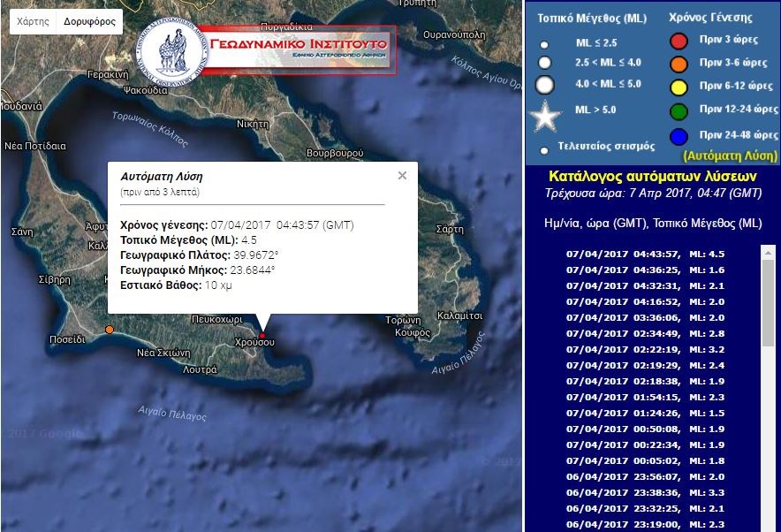Click the orange Πριν 3-6 ώρες legend circle
781x532 pixels.
679,64
